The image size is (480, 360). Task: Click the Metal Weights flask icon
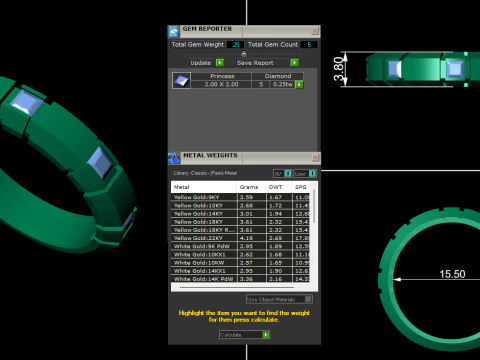tap(174, 158)
